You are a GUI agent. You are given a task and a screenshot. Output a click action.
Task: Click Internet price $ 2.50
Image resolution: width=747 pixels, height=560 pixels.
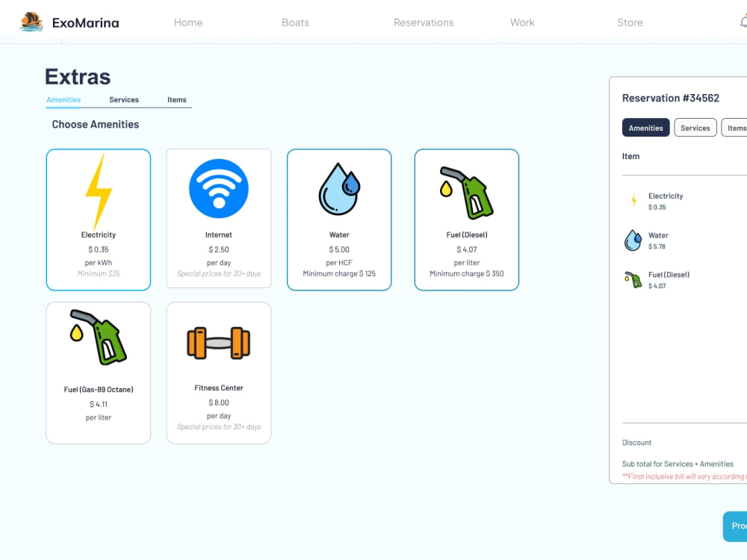coord(219,249)
